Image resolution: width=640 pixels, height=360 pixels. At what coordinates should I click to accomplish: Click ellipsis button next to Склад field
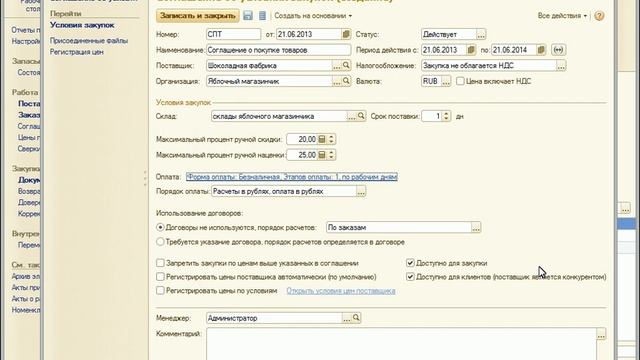(x=352, y=116)
